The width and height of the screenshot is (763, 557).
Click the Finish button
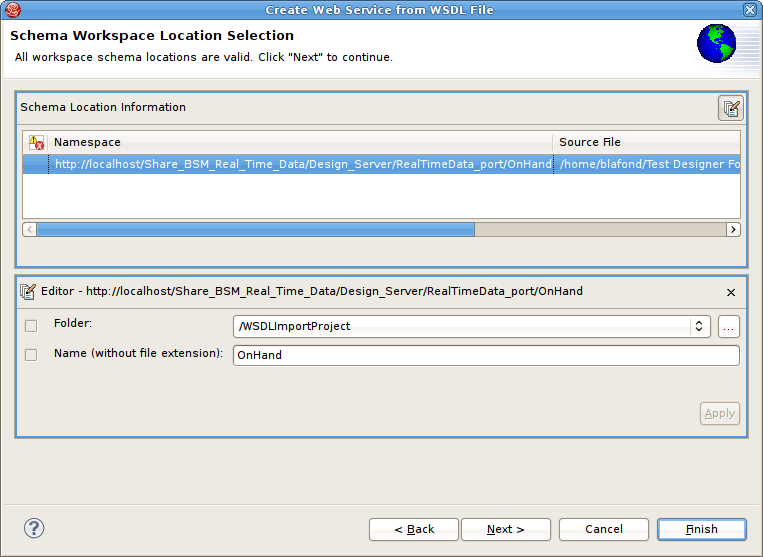[x=702, y=529]
